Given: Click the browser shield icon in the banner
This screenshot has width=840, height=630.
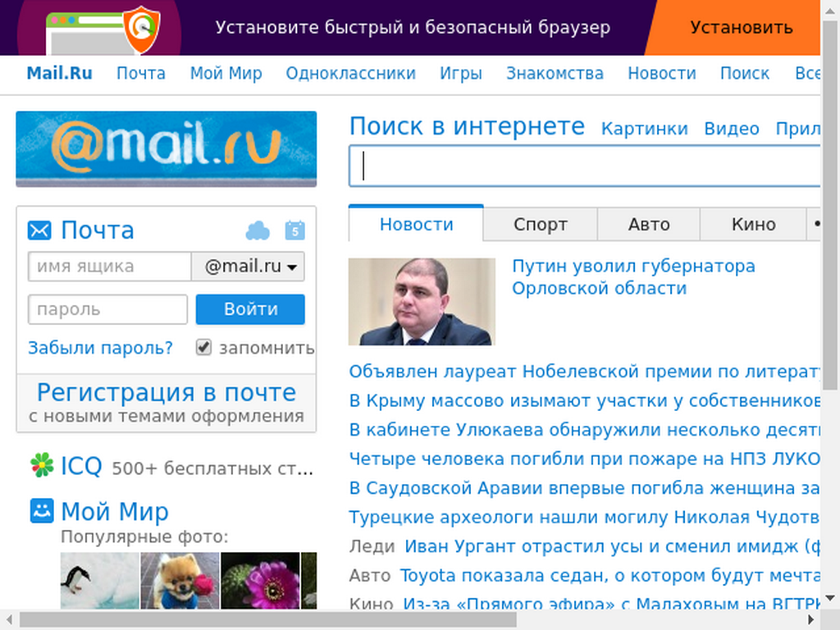Looking at the screenshot, I should 141,30.
